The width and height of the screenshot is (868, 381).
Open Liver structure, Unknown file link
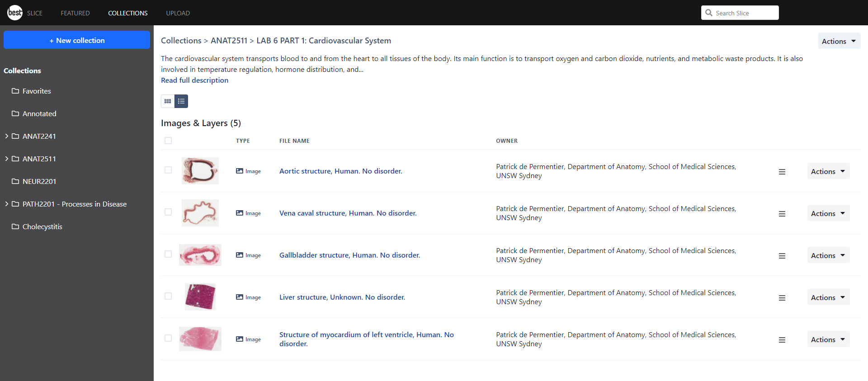(342, 297)
